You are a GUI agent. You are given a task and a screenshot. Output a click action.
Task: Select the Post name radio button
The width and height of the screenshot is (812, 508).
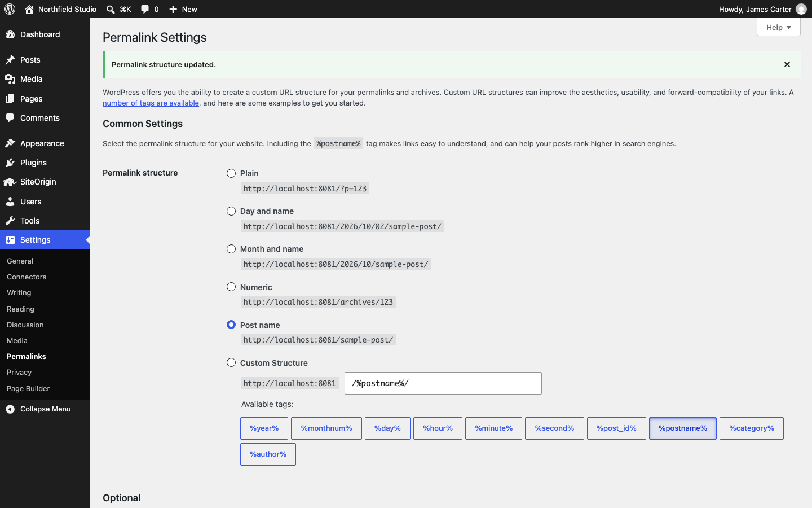(231, 325)
